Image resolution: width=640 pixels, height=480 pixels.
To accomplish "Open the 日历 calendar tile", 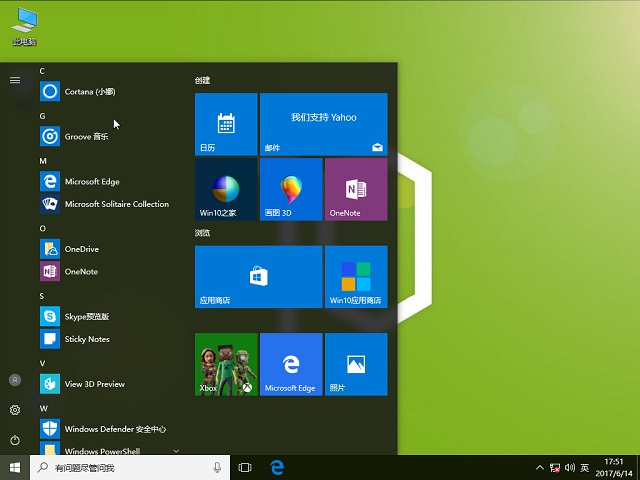I will click(x=226, y=124).
